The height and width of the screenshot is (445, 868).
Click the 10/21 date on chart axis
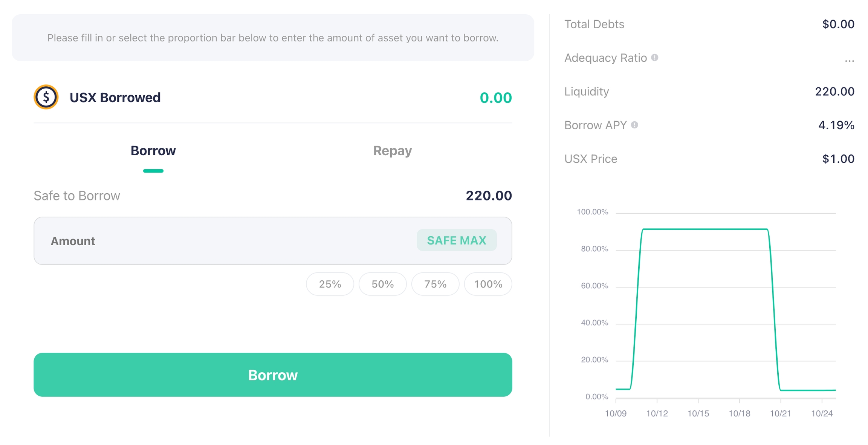(780, 414)
